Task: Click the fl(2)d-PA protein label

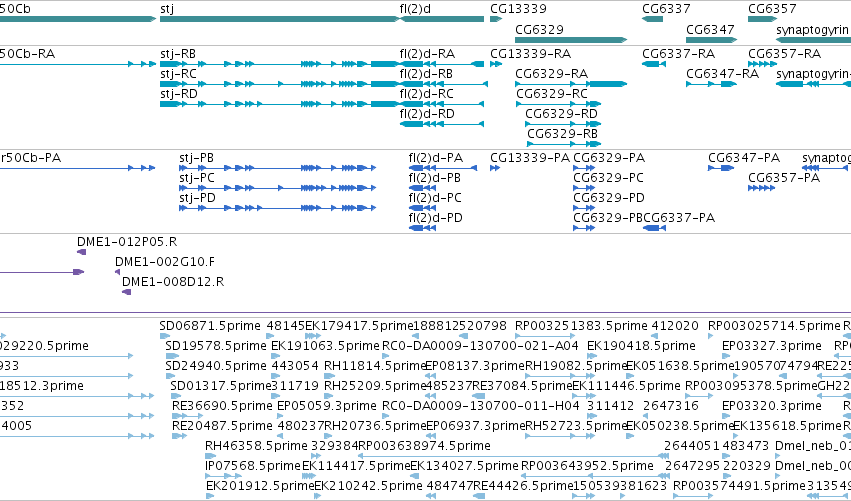Action: coord(436,158)
